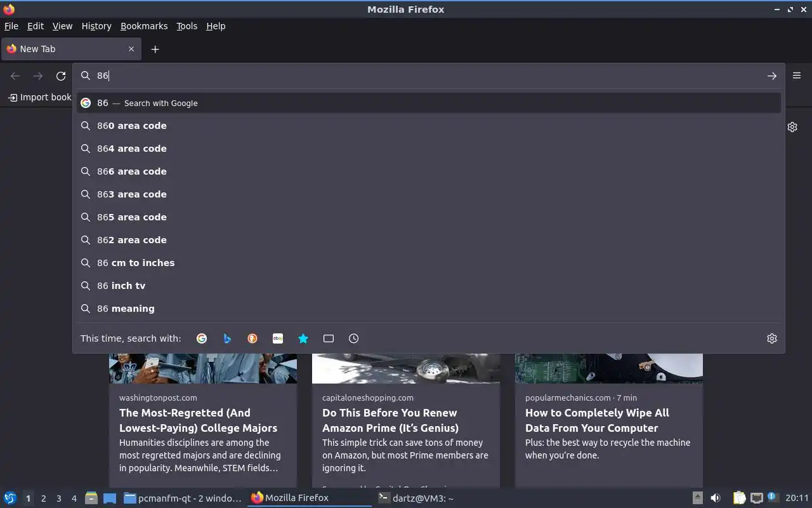Go back to the previous page
Viewport: 812px width, 508px height.
pos(15,76)
